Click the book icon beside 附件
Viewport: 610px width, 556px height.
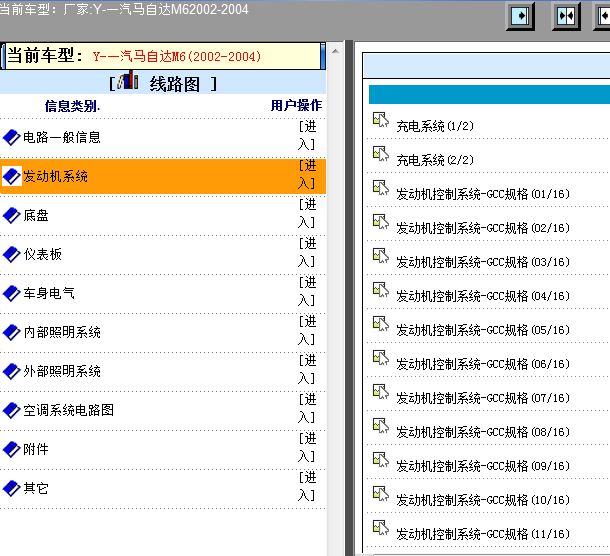tap(11, 449)
